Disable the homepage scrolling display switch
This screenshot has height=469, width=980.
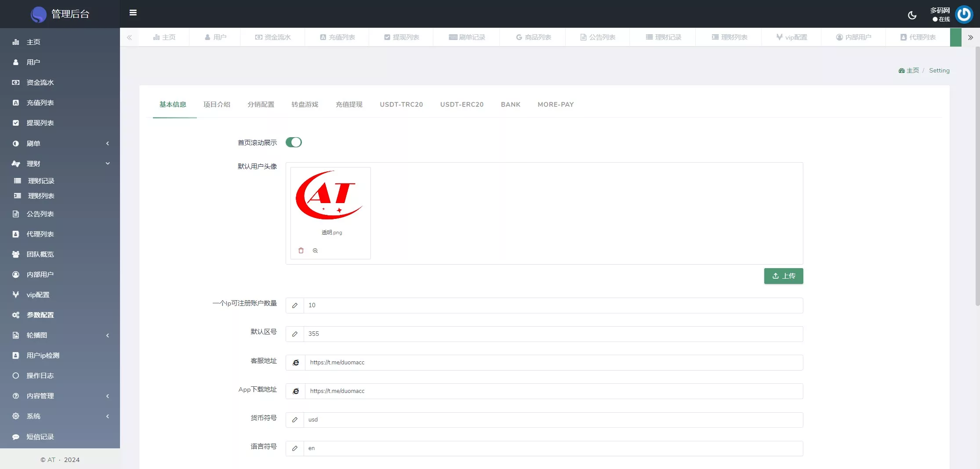coord(294,142)
